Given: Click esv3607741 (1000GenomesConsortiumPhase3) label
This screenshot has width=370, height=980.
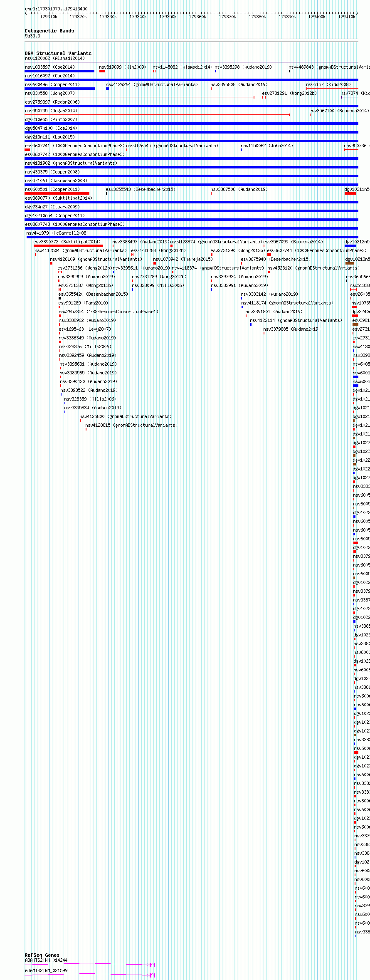Looking at the screenshot, I should coord(75,146).
